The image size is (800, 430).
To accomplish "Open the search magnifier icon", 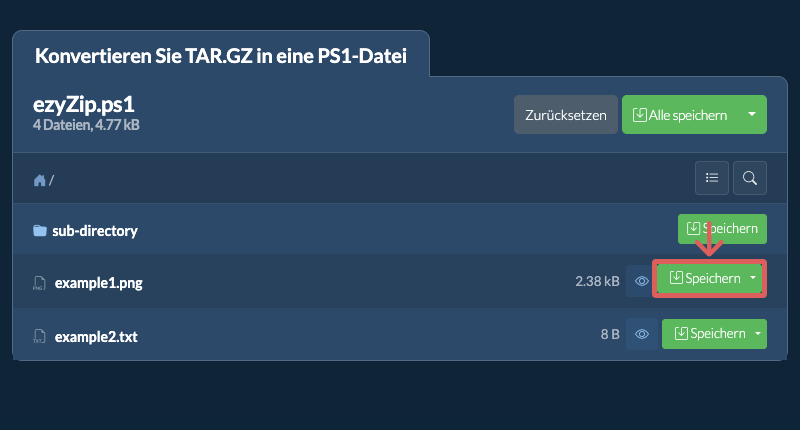I will pos(749,178).
